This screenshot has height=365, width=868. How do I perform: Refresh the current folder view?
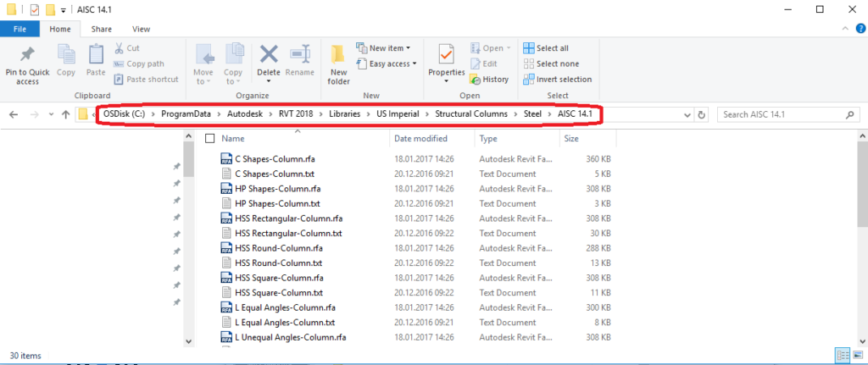[x=701, y=115]
